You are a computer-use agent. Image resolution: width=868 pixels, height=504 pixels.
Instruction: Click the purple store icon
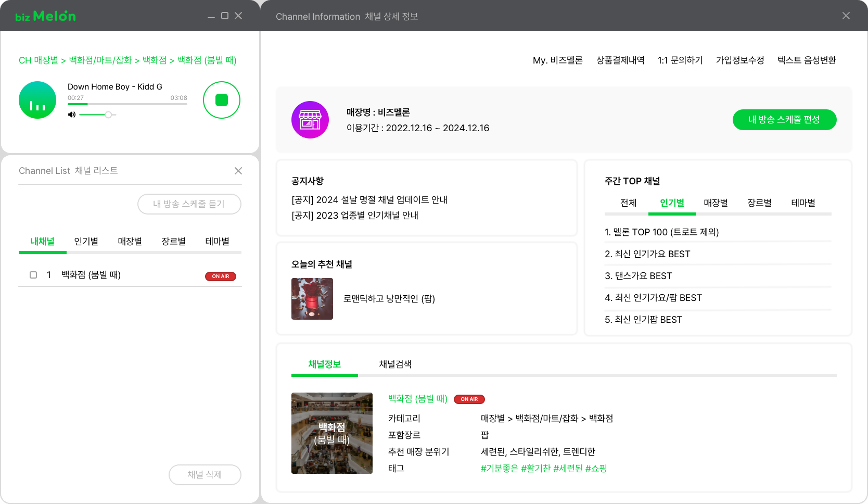click(x=310, y=120)
